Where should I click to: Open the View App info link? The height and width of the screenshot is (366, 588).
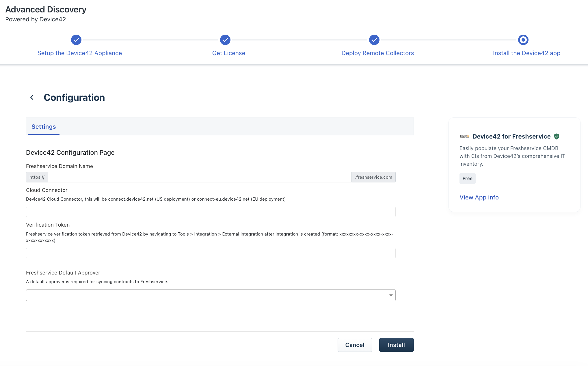tap(479, 197)
